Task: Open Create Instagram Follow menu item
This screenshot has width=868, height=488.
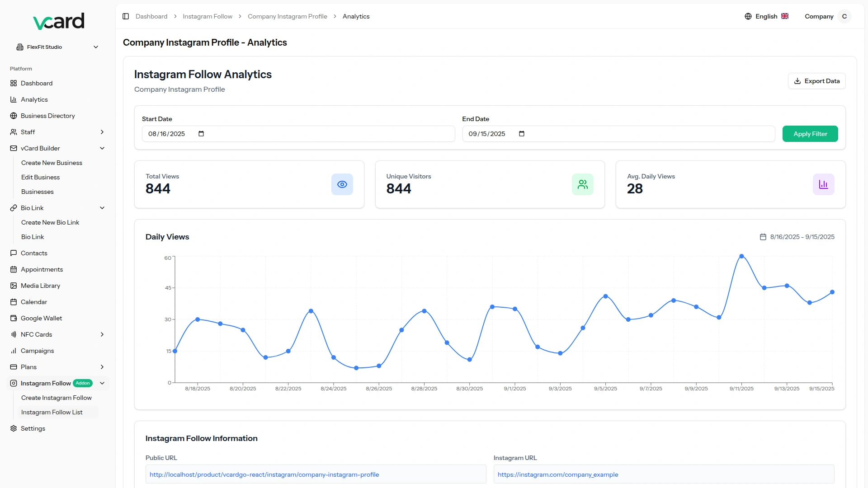Action: 57,398
